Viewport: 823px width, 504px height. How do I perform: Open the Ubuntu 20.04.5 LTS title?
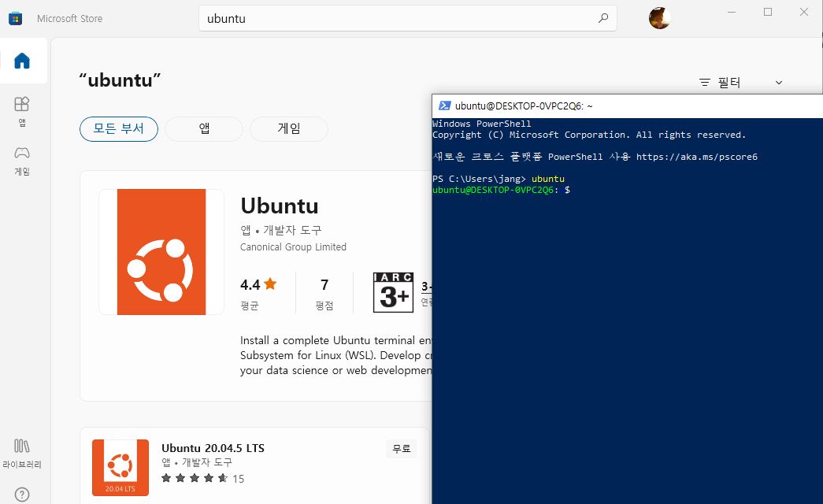(x=213, y=448)
